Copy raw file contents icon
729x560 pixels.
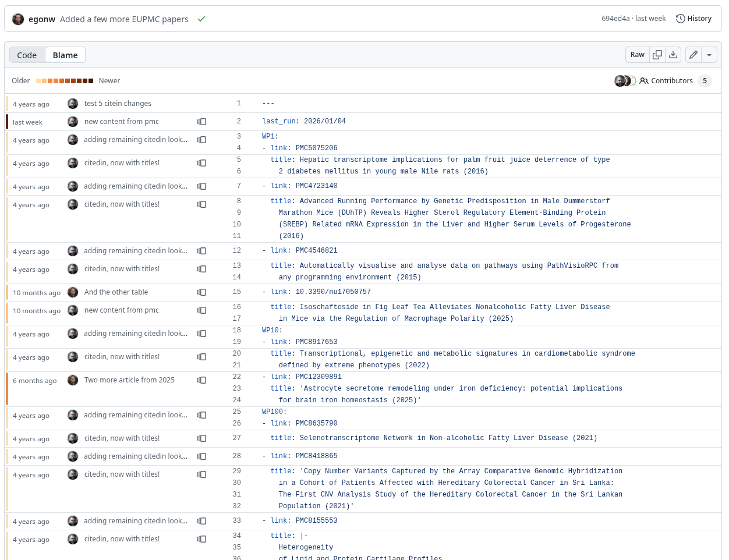(657, 55)
